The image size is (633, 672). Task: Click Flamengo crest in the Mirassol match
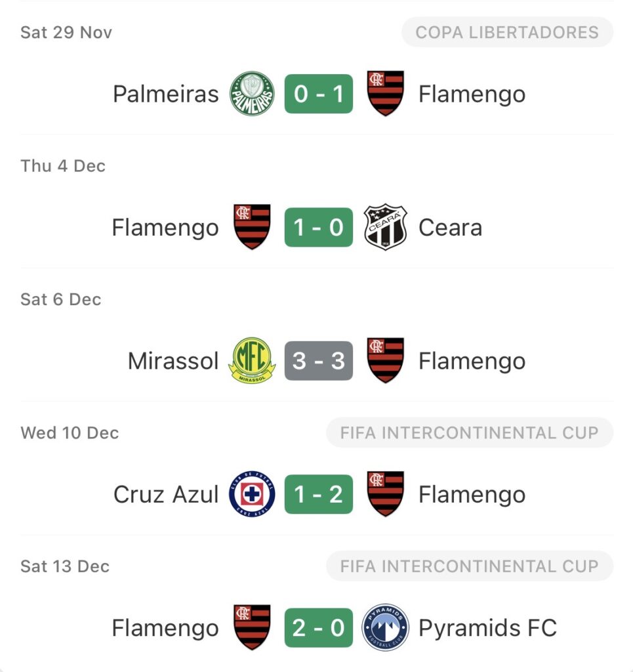pos(386,361)
